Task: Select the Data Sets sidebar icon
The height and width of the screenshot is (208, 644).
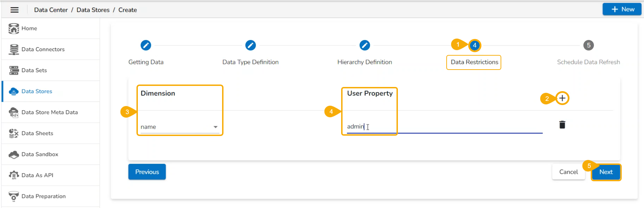Action: [14, 70]
